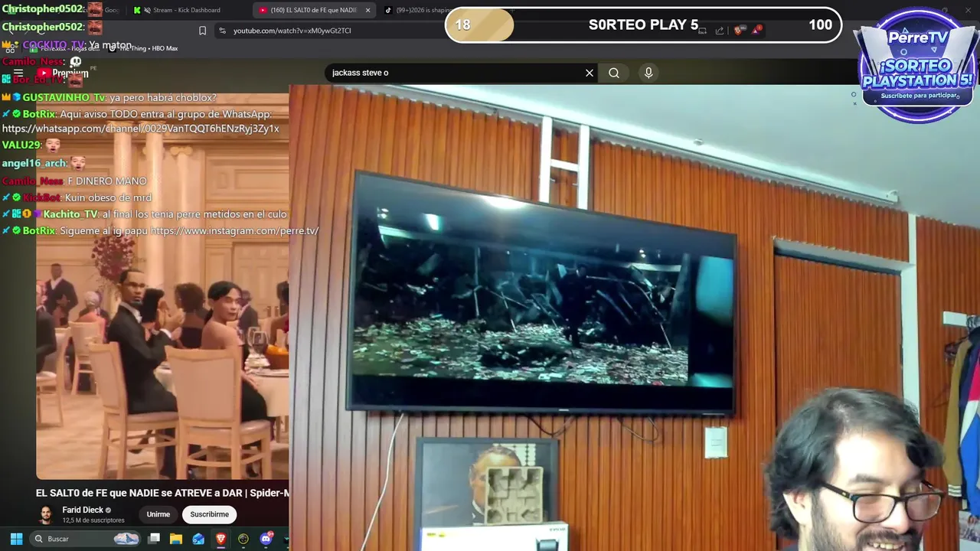
Task: Click the VALU29 chat username
Action: 21,145
